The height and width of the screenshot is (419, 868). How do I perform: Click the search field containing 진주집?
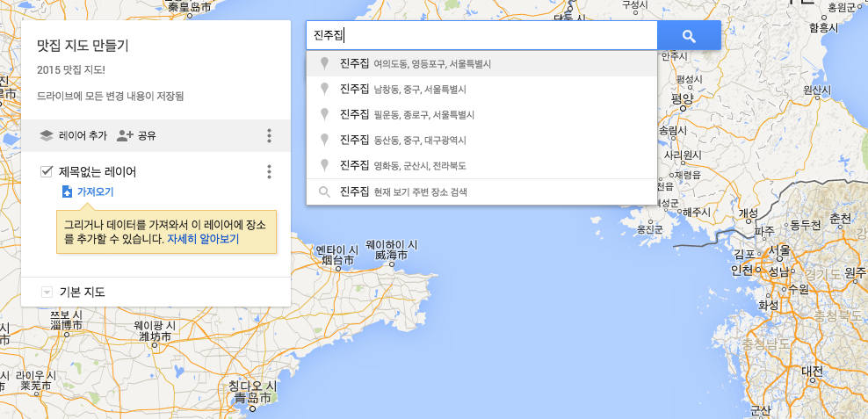[481, 36]
